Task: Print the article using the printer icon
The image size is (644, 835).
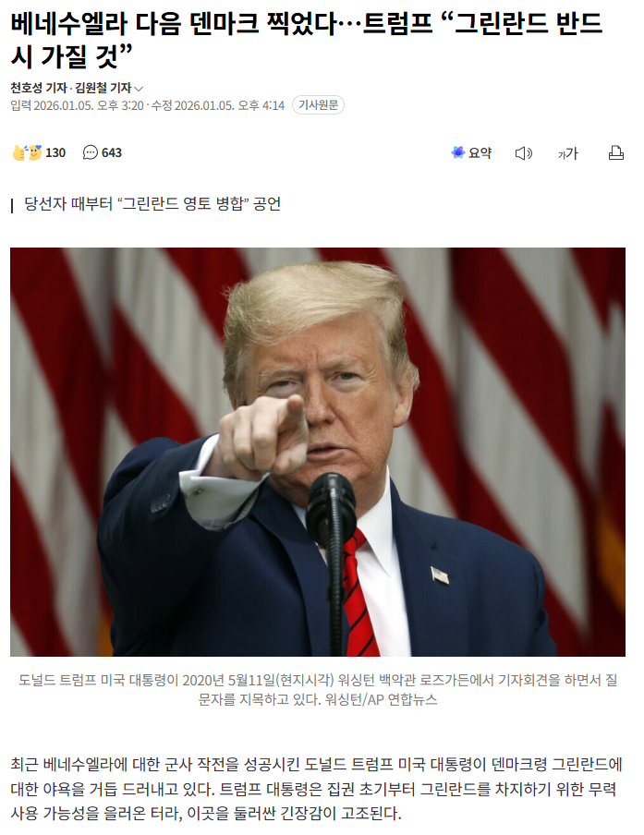Action: pyautogui.click(x=615, y=152)
